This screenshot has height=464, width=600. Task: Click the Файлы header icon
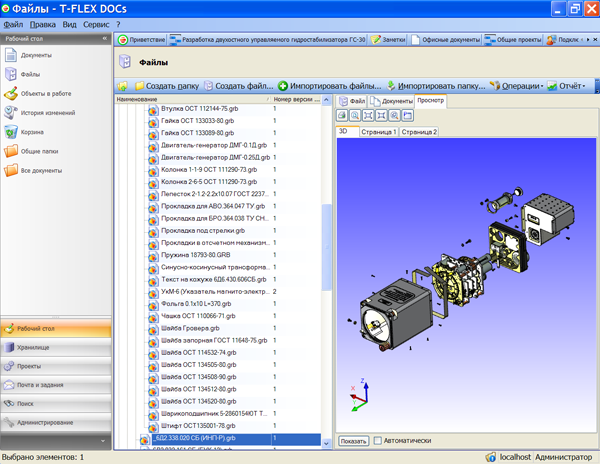click(125, 62)
